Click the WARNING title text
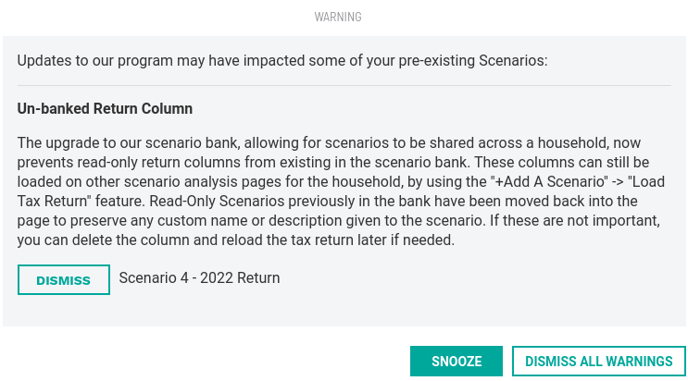Image resolution: width=688 pixels, height=381 pixels. pyautogui.click(x=338, y=17)
